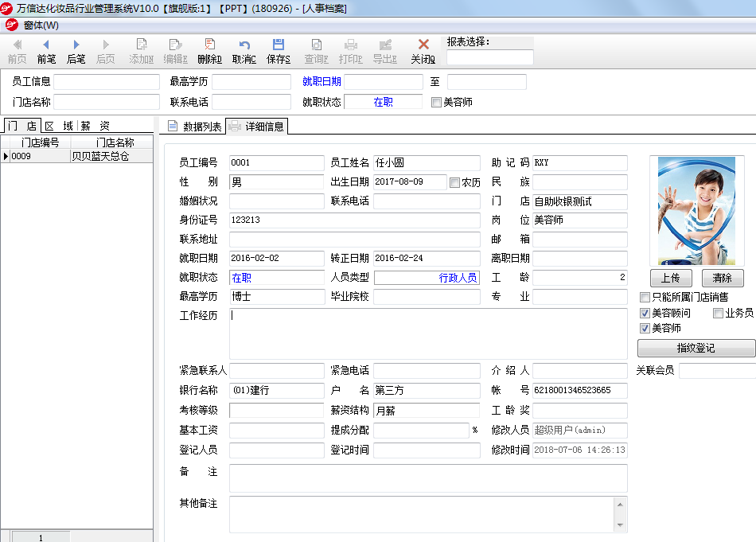Open the 人员类型 field showing 行政人员
Screen dimensions: 756x542
(x=427, y=278)
